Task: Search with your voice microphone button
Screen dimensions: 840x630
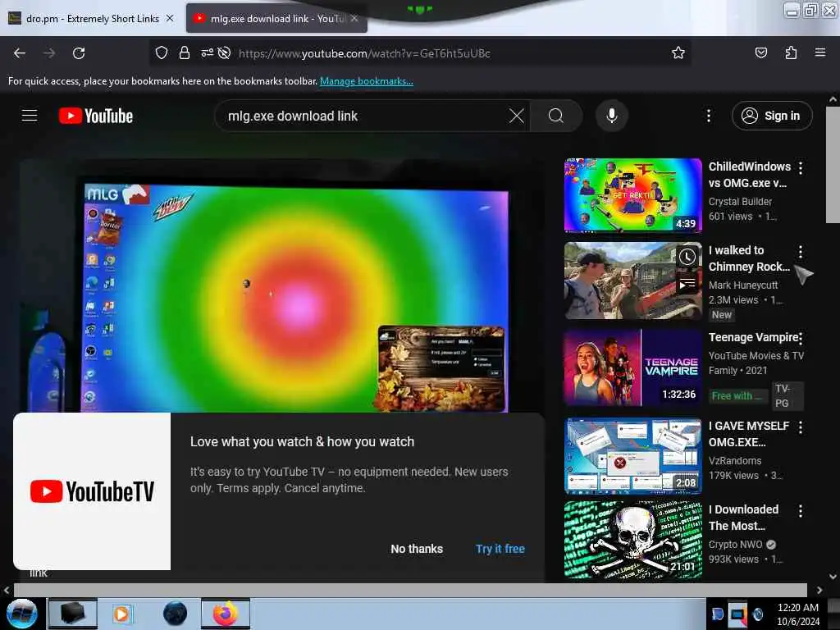Action: (612, 116)
